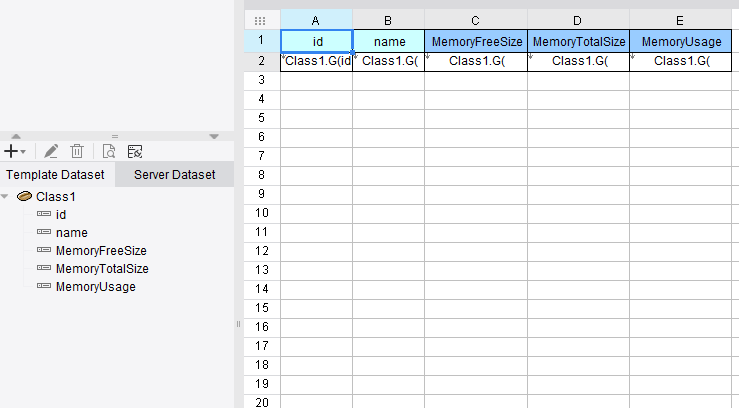Click the MemoryUsage field icon

pyautogui.click(x=44, y=286)
